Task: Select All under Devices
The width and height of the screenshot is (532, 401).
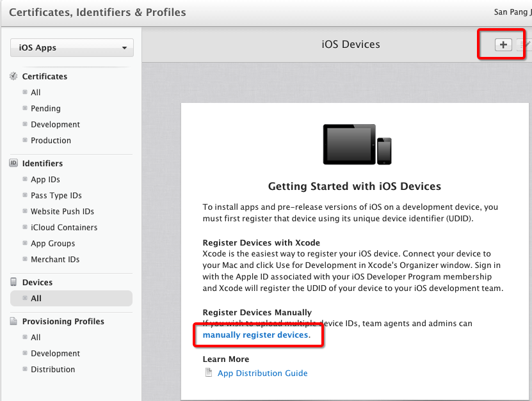Action: pyautogui.click(x=71, y=298)
